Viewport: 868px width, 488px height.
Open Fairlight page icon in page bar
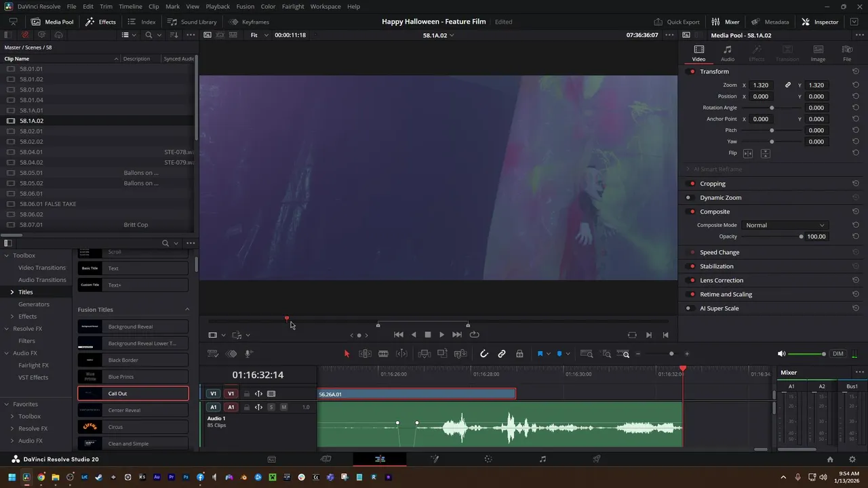pos(542,459)
